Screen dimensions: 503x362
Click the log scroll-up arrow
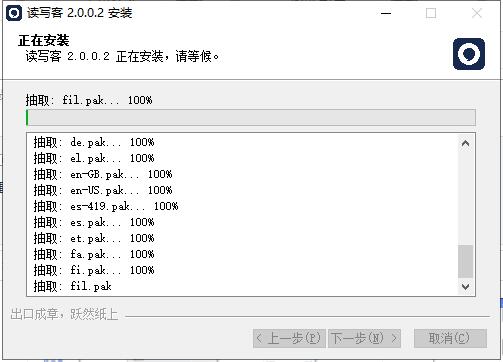coord(466,144)
